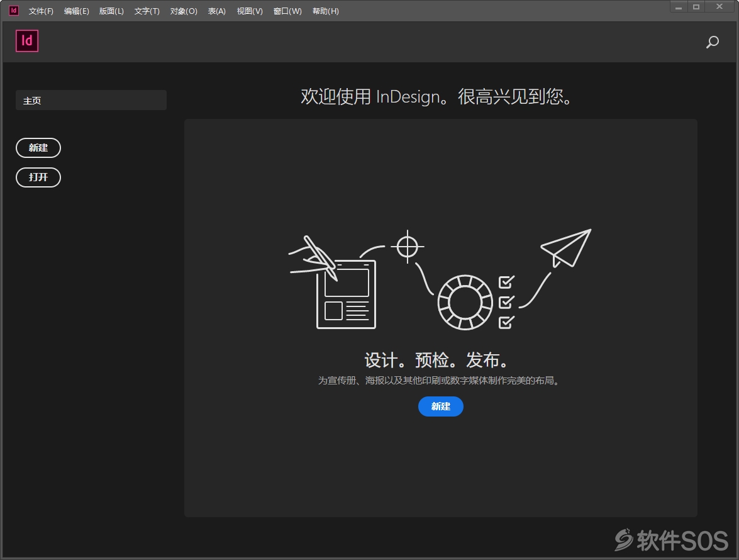Click the 打开 button in sidebar
Screen dimensions: 739x560
[38, 177]
